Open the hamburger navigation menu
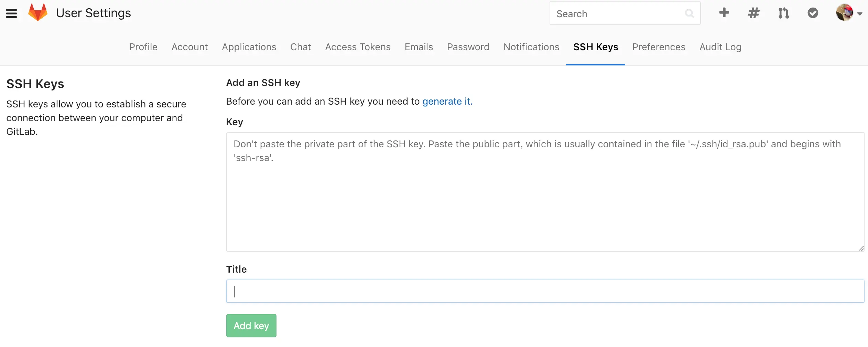The image size is (868, 347). pos(11,13)
